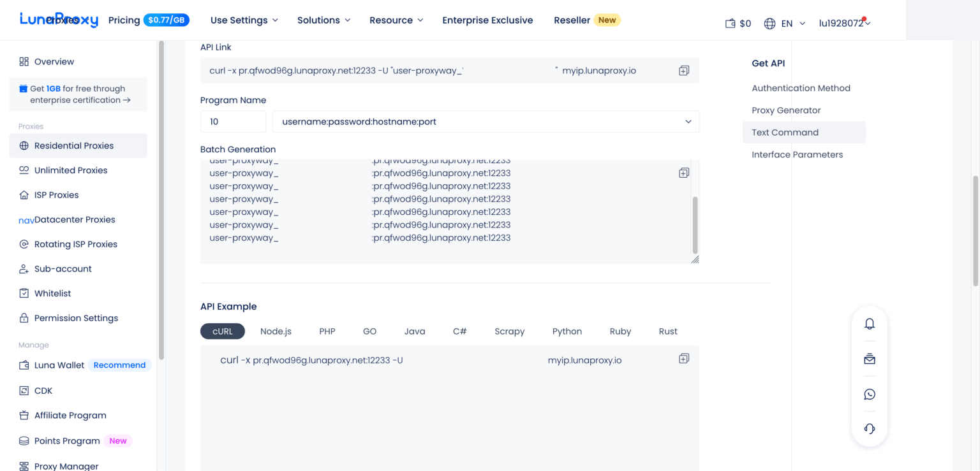Click the WhatsApp support icon

869,394
